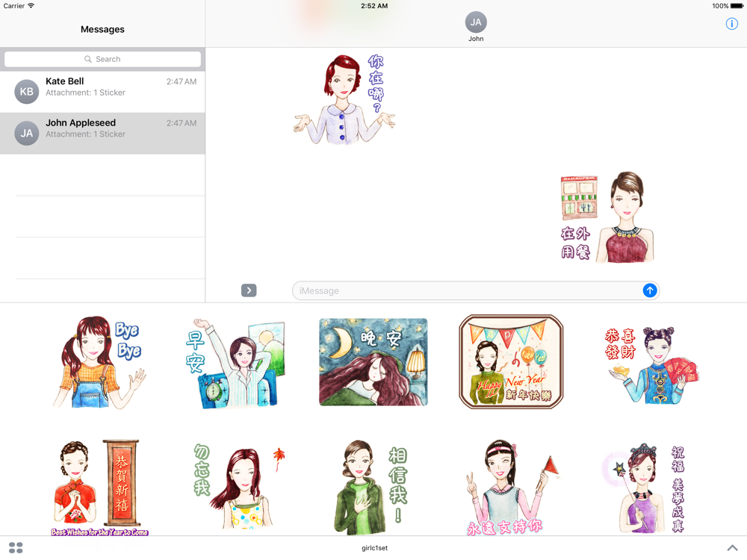Open app drawer four-dots icon
Viewport: 747px width, 560px height.
tap(16, 547)
